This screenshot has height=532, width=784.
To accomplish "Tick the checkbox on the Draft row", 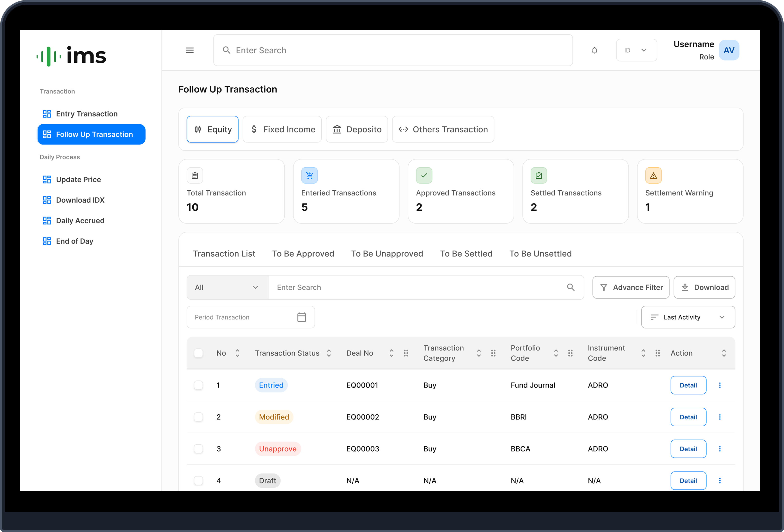I will coord(198,480).
